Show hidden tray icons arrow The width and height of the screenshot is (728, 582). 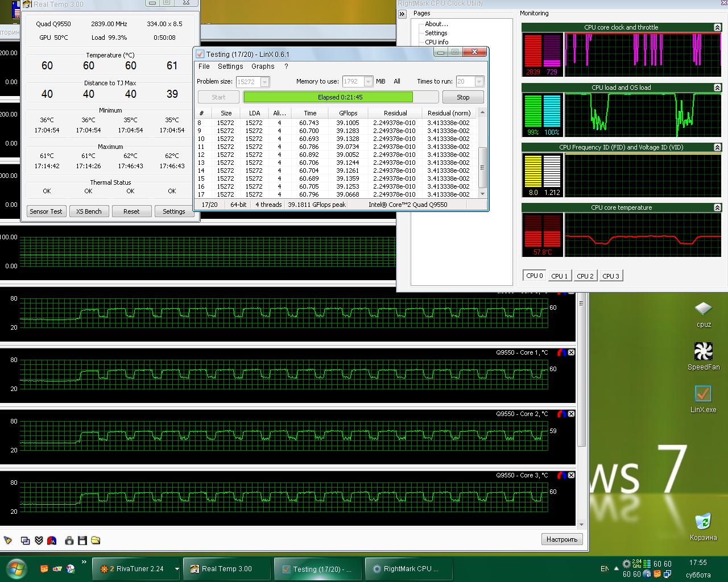tap(616, 568)
